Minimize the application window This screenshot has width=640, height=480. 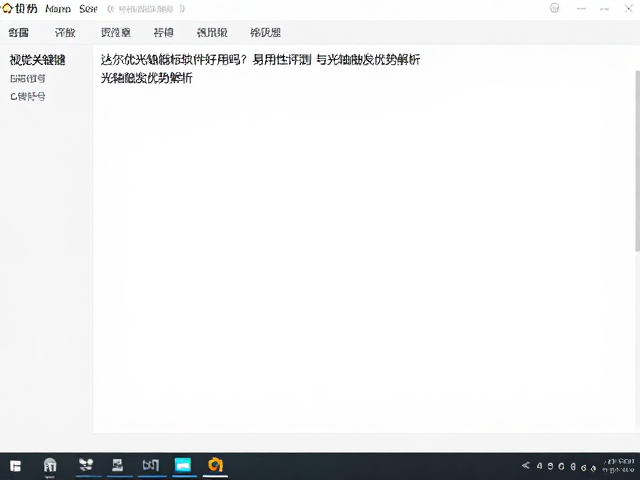tap(581, 9)
